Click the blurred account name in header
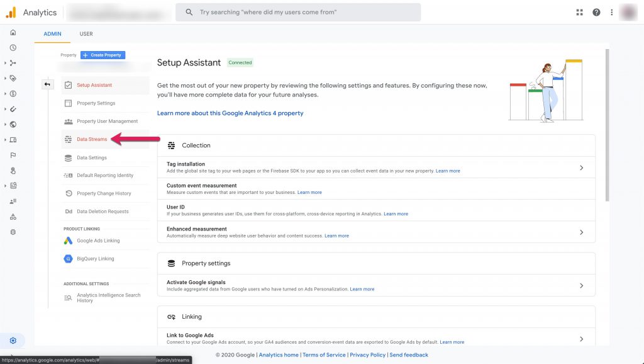644x364 pixels. click(119, 13)
